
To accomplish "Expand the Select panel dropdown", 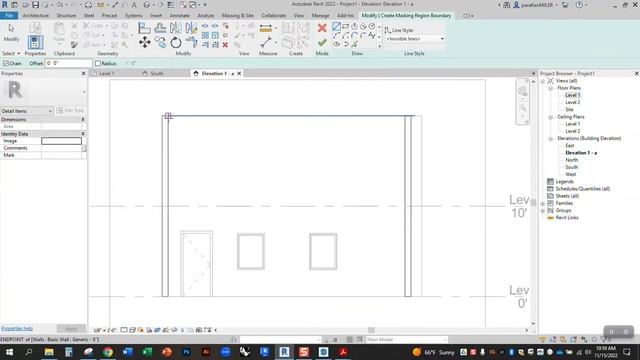I will pyautogui.click(x=11, y=53).
